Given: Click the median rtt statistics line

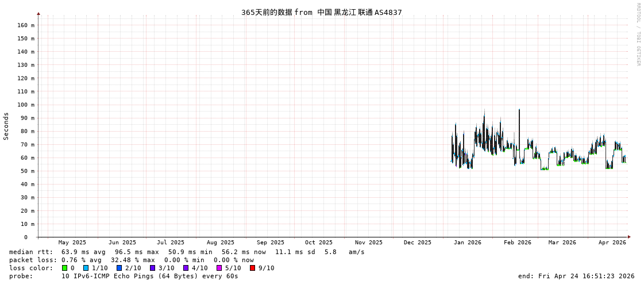Looking at the screenshot, I should pos(187,252).
